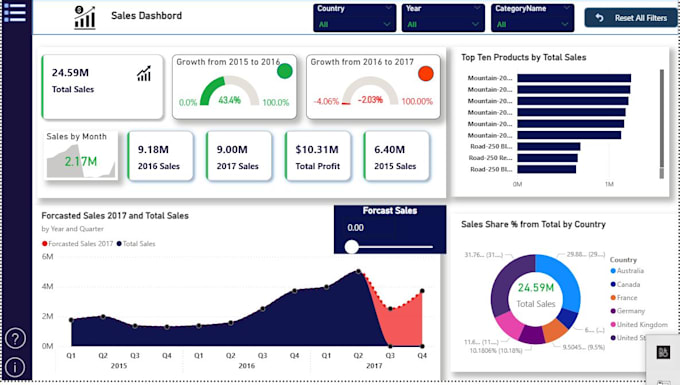The image size is (680, 385).
Task: Expand Country slicer header chevron
Action: click(x=388, y=8)
